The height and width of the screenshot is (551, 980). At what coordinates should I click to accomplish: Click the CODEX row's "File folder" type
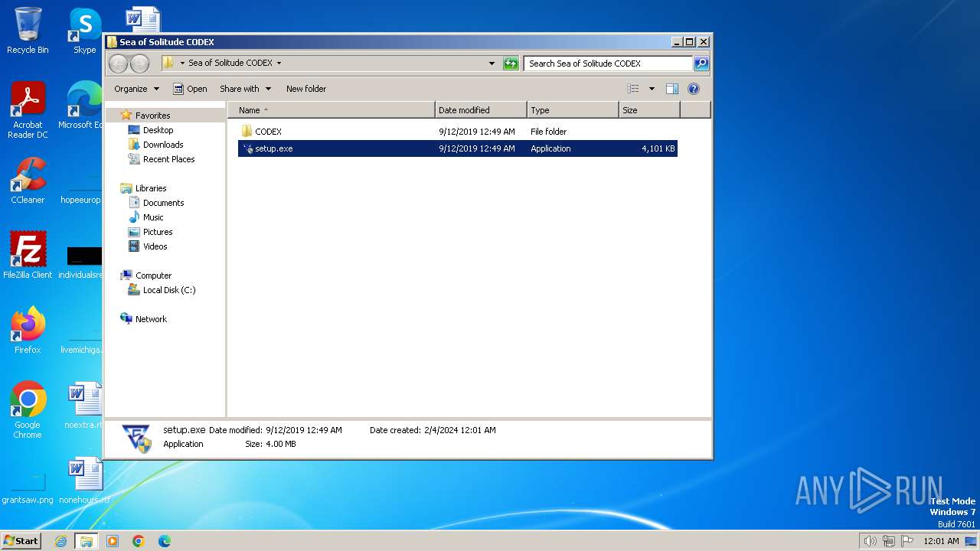[548, 132]
